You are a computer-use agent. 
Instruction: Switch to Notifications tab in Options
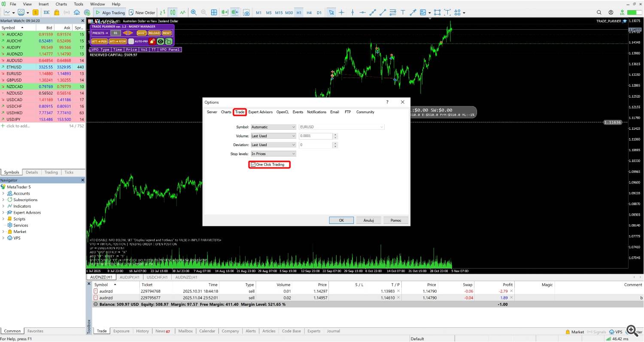[x=316, y=112]
